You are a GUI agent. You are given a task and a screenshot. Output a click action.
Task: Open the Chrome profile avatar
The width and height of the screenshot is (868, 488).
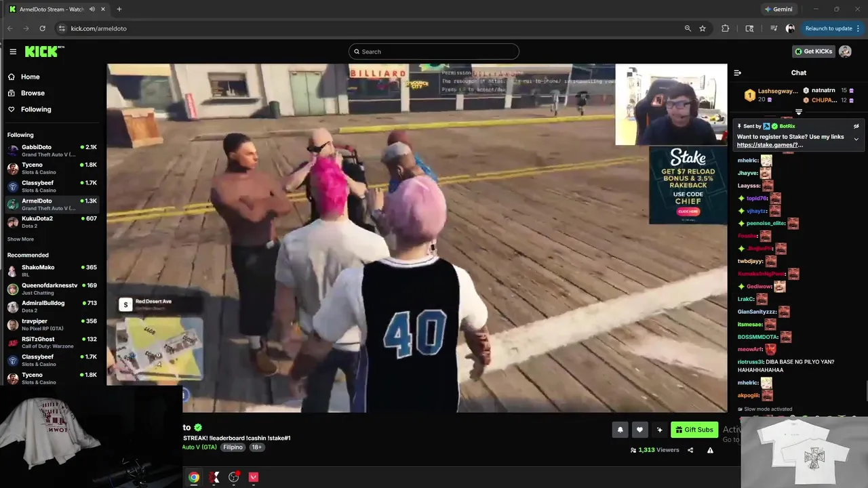click(x=790, y=28)
